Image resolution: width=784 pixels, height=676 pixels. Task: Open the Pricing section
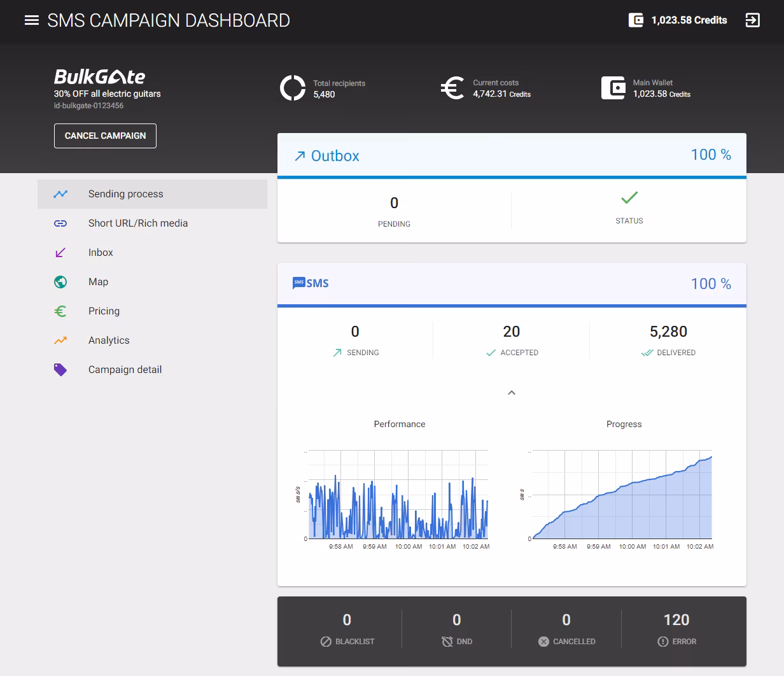point(152,311)
